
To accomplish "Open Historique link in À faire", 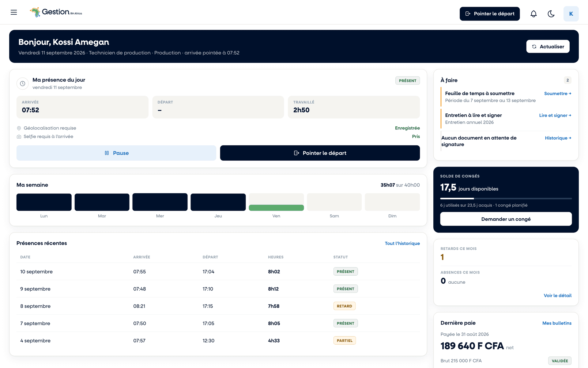I will (x=558, y=138).
